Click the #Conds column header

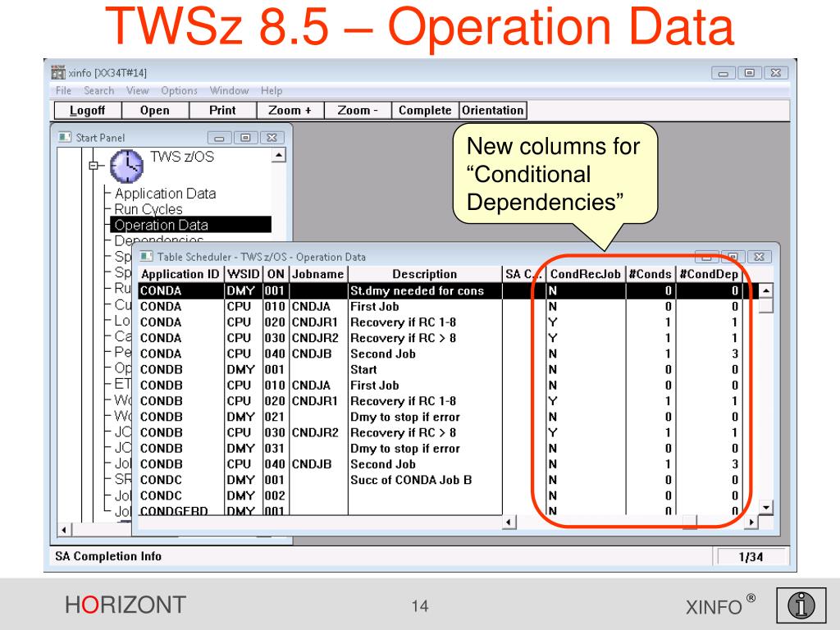(651, 274)
